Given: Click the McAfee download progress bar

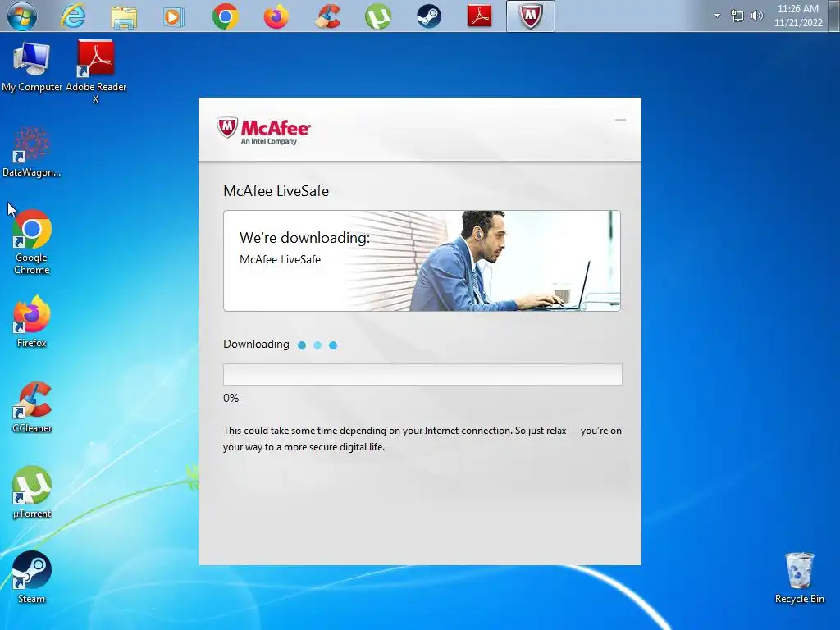Looking at the screenshot, I should [422, 374].
